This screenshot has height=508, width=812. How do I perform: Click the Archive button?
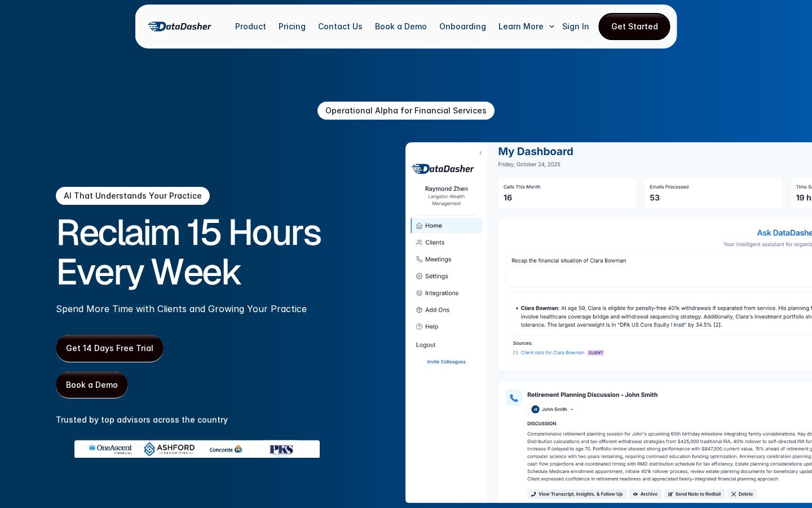[x=645, y=494]
